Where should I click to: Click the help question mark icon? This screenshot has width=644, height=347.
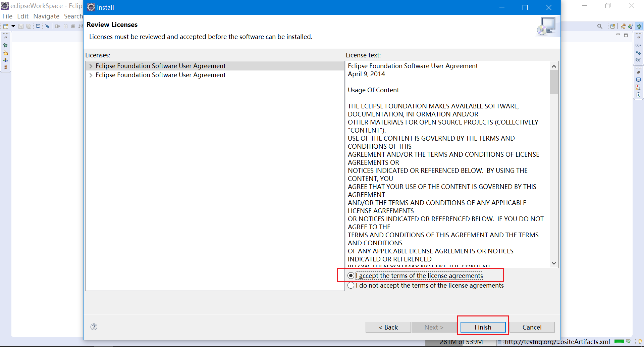tap(94, 327)
